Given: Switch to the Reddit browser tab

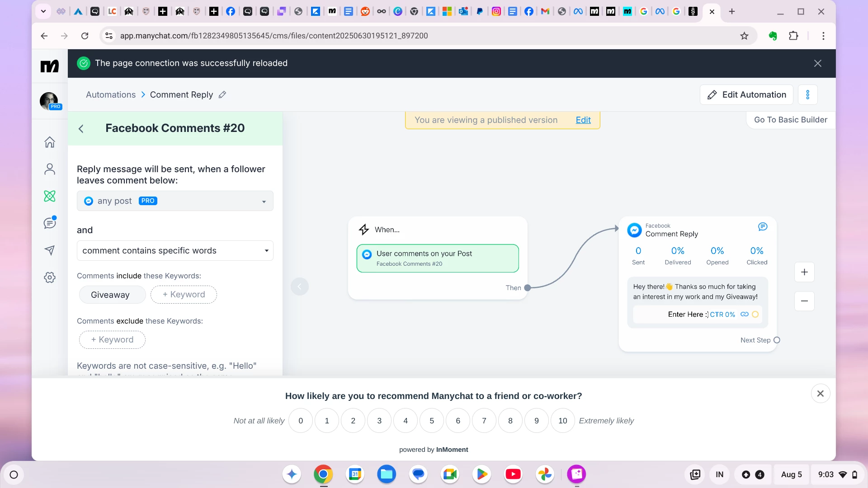Looking at the screenshot, I should coord(365,12).
